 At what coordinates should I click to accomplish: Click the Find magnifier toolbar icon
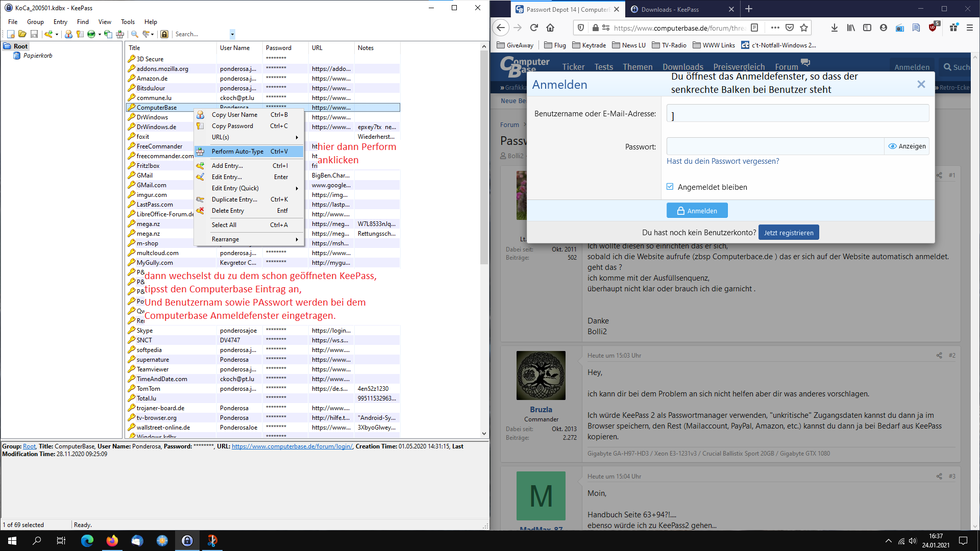point(135,34)
